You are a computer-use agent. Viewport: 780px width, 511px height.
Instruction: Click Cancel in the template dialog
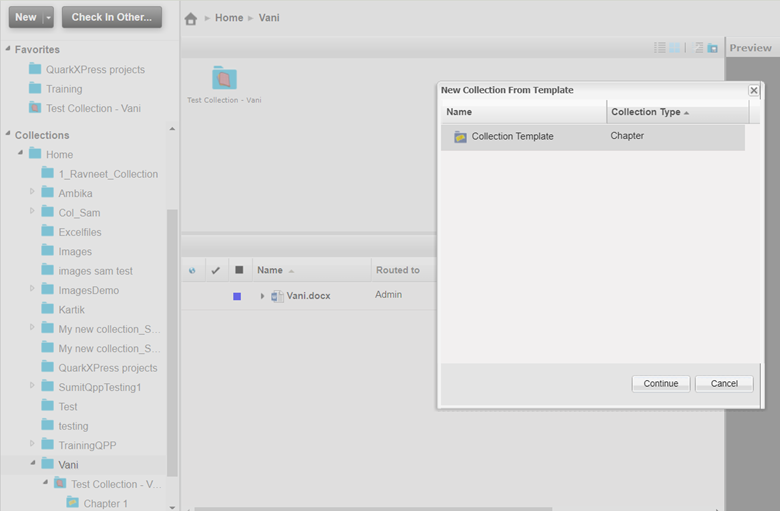click(x=724, y=384)
